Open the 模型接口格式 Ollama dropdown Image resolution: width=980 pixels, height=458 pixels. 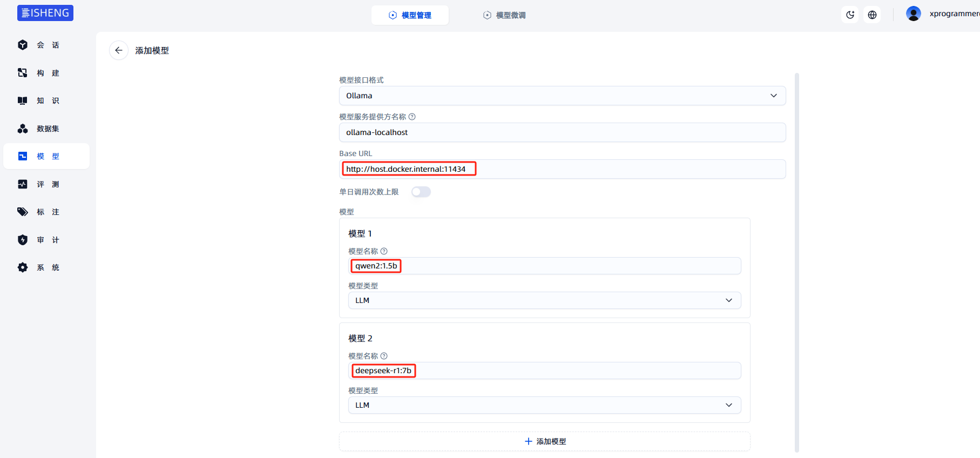pyautogui.click(x=562, y=96)
